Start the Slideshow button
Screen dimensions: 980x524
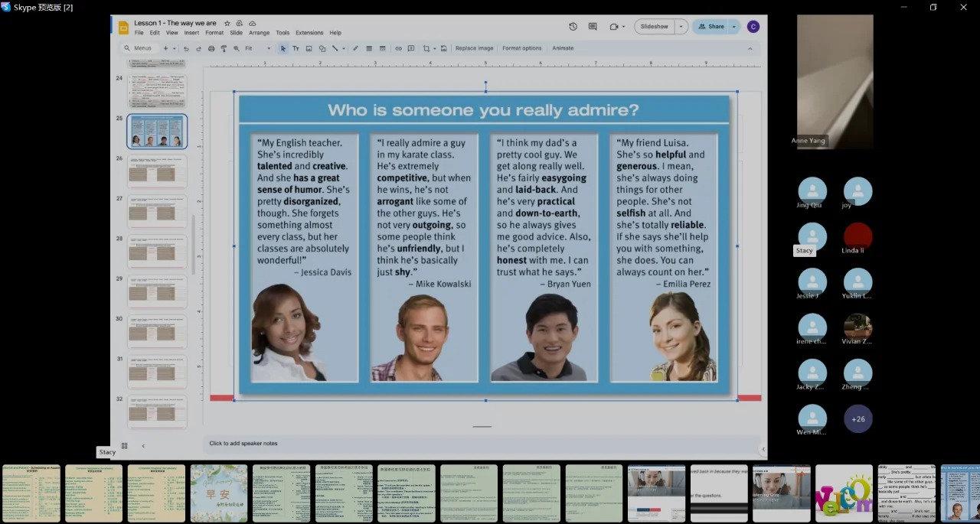(x=655, y=27)
